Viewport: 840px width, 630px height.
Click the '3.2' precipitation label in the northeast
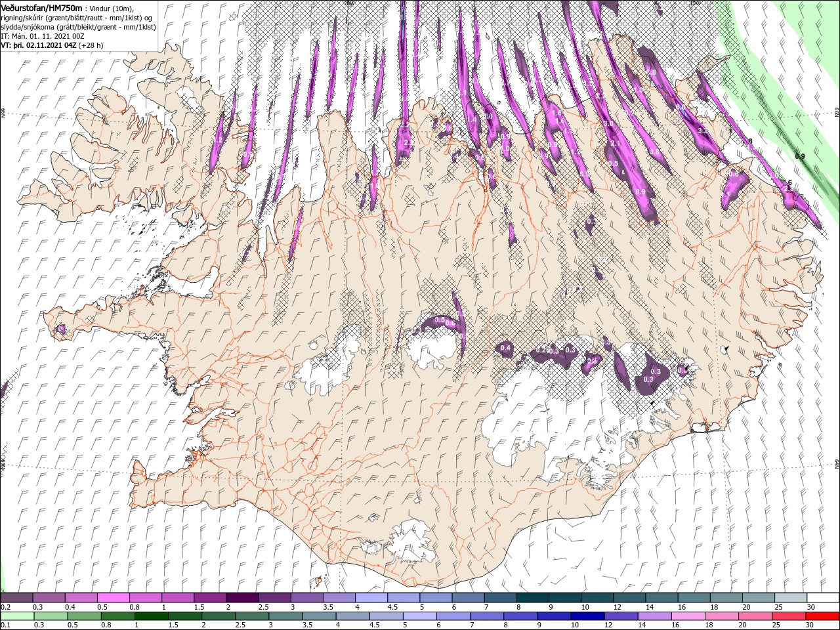702,131
